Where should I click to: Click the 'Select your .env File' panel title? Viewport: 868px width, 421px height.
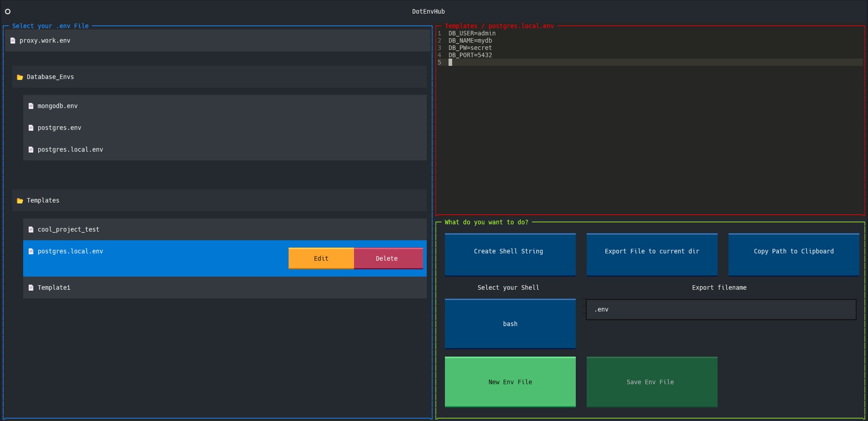(x=50, y=26)
